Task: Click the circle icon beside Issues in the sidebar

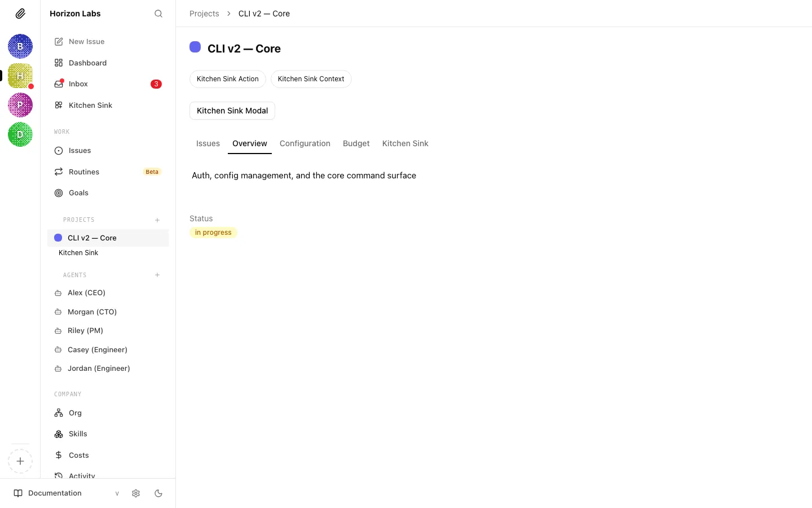Action: [59, 151]
